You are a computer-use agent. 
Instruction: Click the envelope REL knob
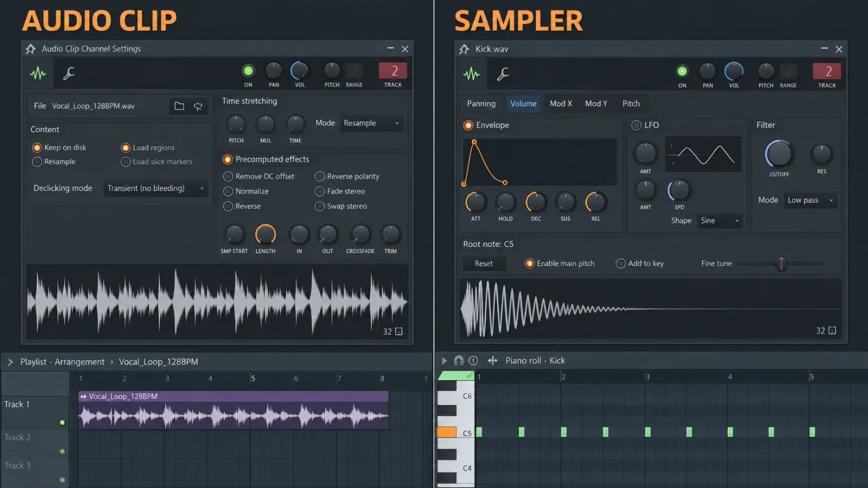tap(595, 202)
